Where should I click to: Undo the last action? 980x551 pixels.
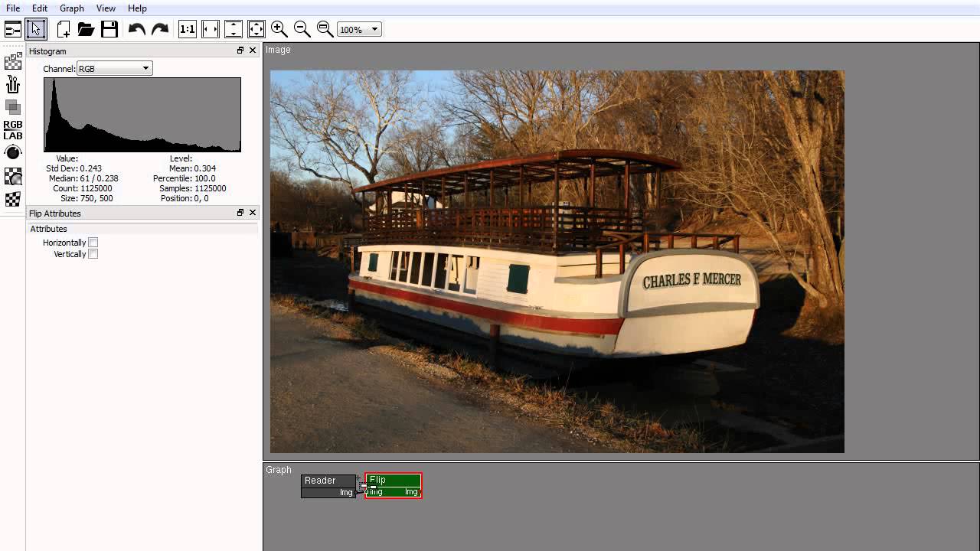click(137, 30)
